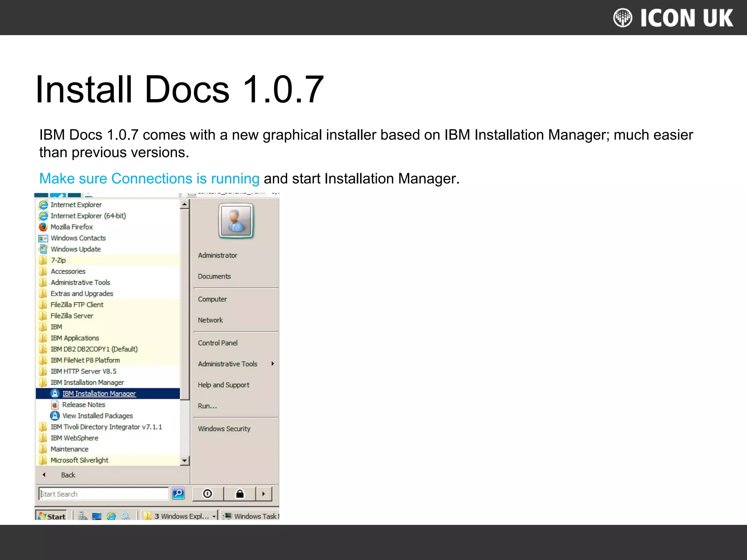Open shutdown options arrow menu

point(264,494)
